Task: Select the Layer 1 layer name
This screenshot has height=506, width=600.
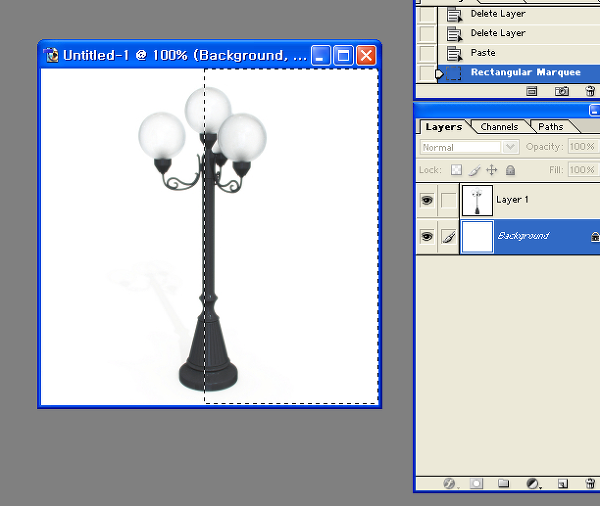Action: tap(512, 200)
